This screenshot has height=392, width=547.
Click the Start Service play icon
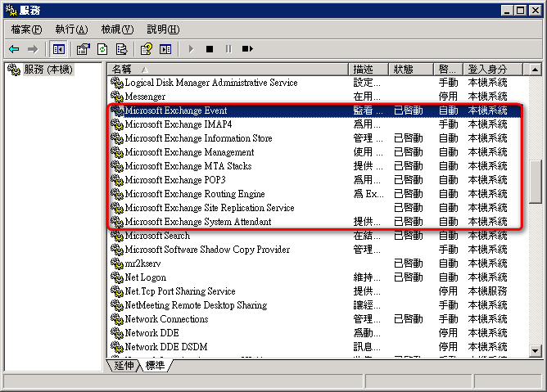click(191, 49)
